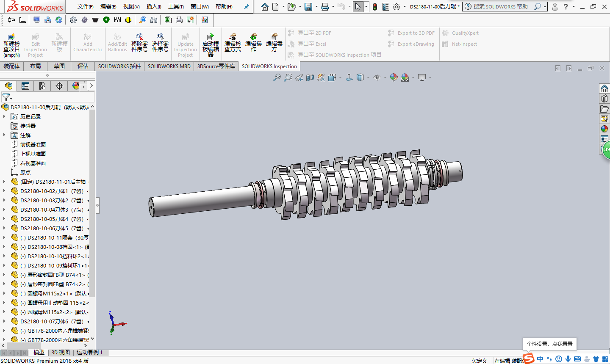Create a new document with the blank page icon
The width and height of the screenshot is (610, 364).
pos(276,7)
